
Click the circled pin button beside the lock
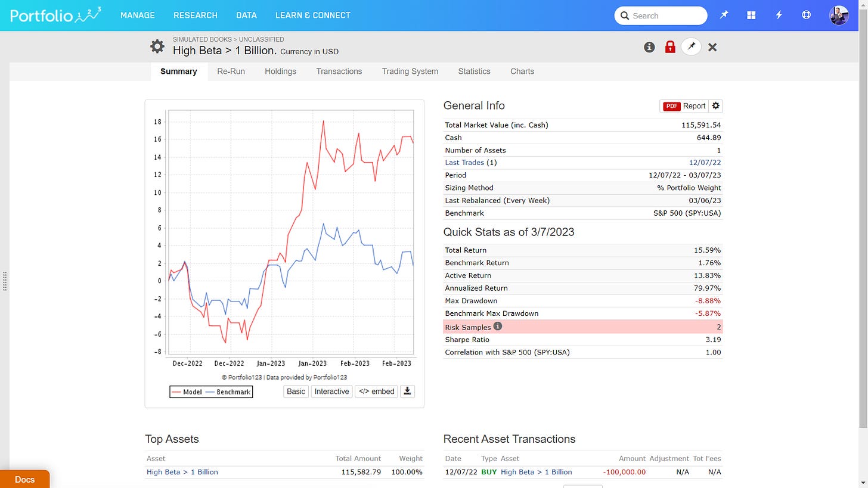pyautogui.click(x=691, y=46)
